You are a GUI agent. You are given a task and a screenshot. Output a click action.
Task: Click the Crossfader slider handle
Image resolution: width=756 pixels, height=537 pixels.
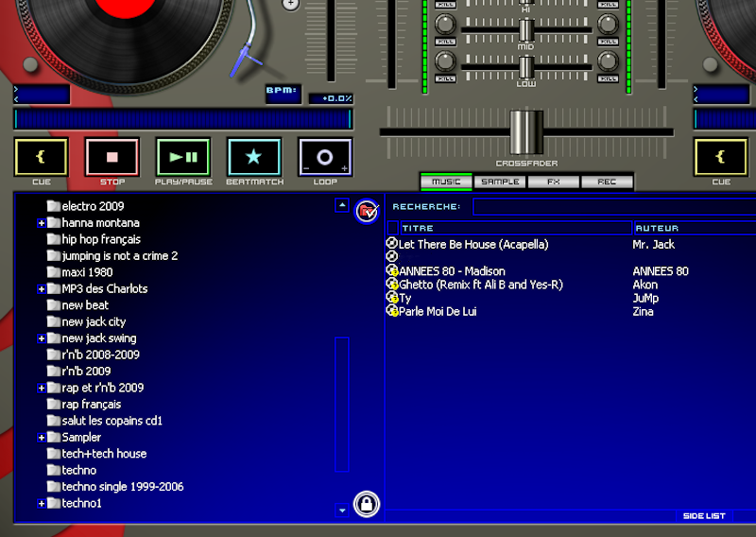[526, 132]
